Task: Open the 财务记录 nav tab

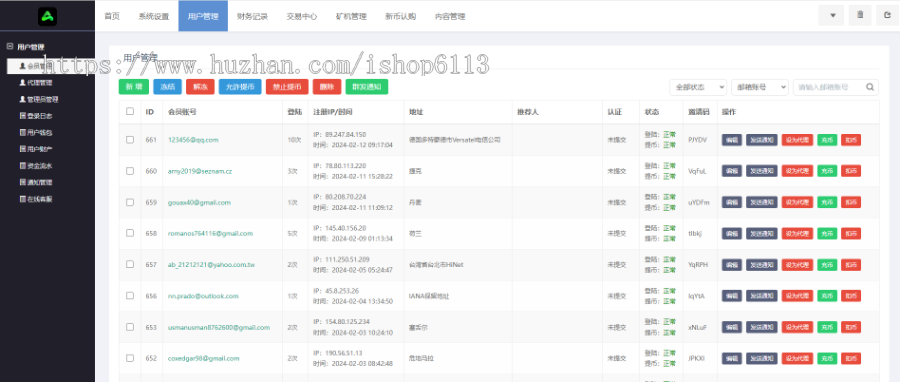Action: point(253,16)
